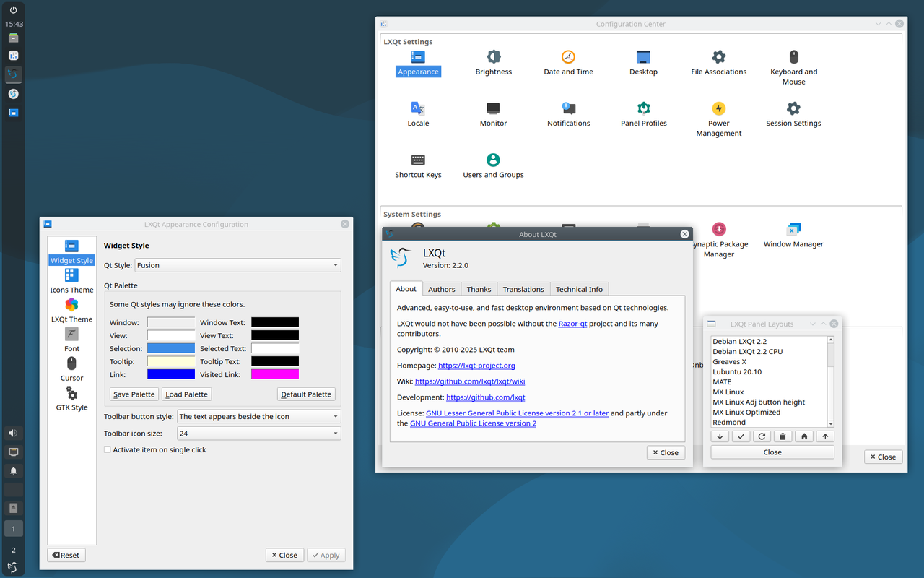Viewport: 924px width, 578px height.
Task: Click the down arrow button in Panel Layouts
Action: click(720, 436)
